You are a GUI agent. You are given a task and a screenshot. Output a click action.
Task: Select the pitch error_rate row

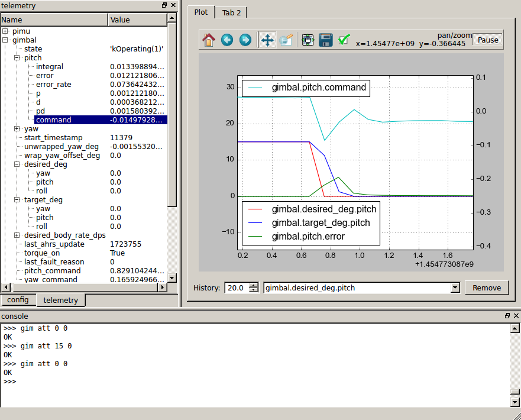click(84, 85)
